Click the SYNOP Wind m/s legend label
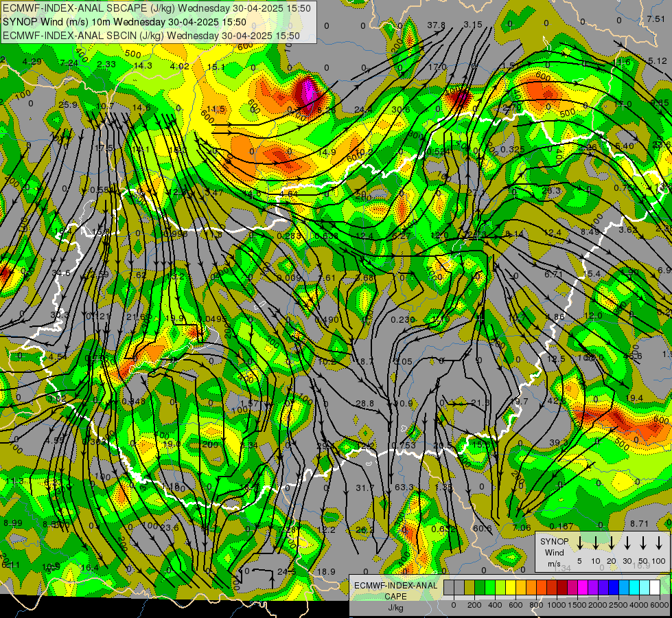 click(x=554, y=552)
